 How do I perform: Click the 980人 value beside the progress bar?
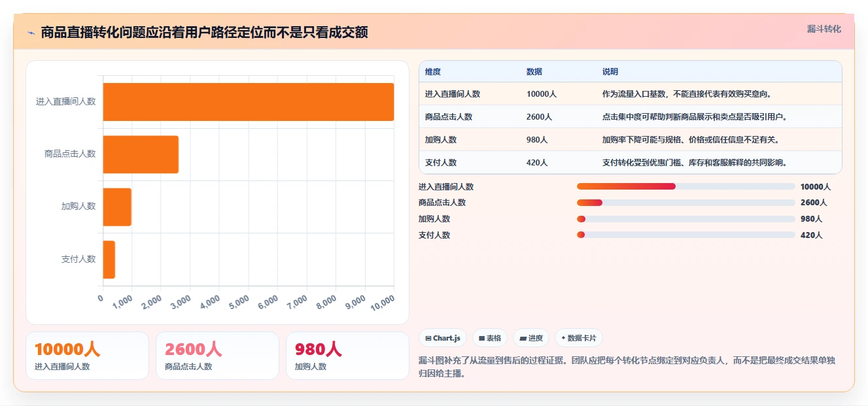[812, 219]
